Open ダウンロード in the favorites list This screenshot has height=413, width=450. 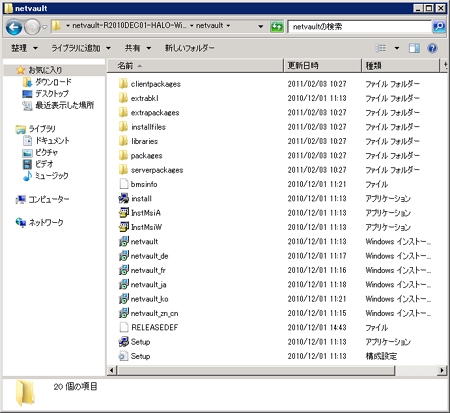[53, 82]
